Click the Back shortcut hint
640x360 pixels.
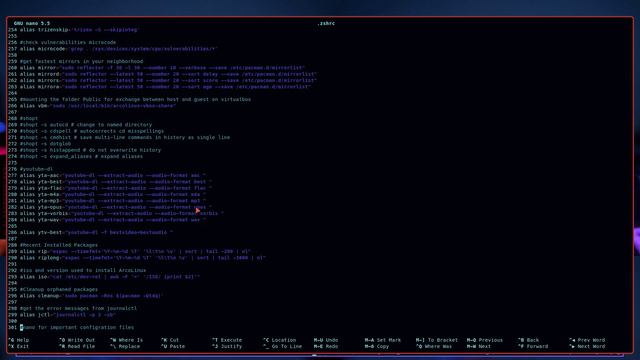tap(529, 340)
